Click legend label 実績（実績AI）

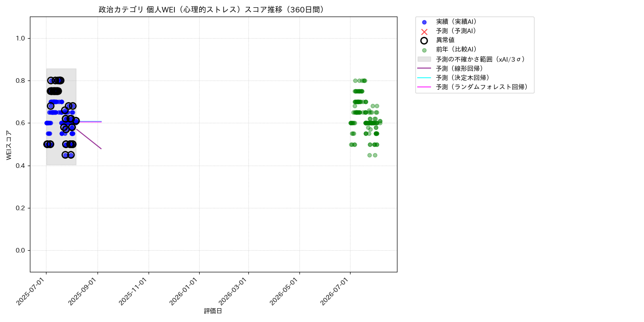tap(456, 22)
